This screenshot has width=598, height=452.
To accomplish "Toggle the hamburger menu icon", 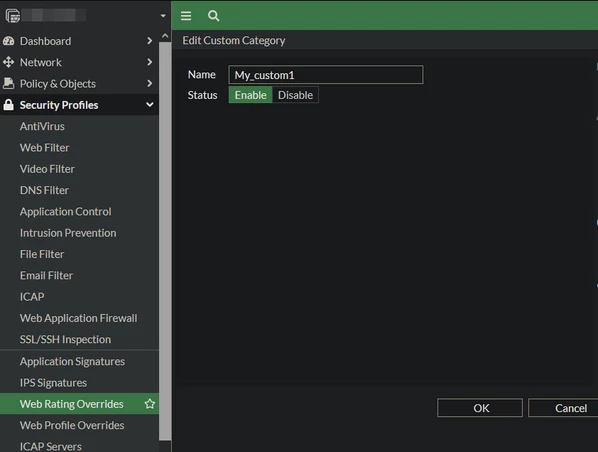I will (186, 16).
